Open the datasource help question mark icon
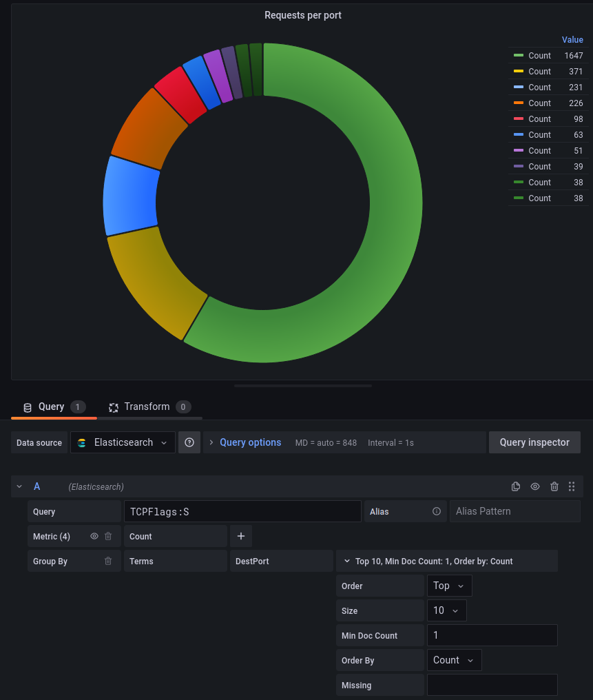 (189, 442)
